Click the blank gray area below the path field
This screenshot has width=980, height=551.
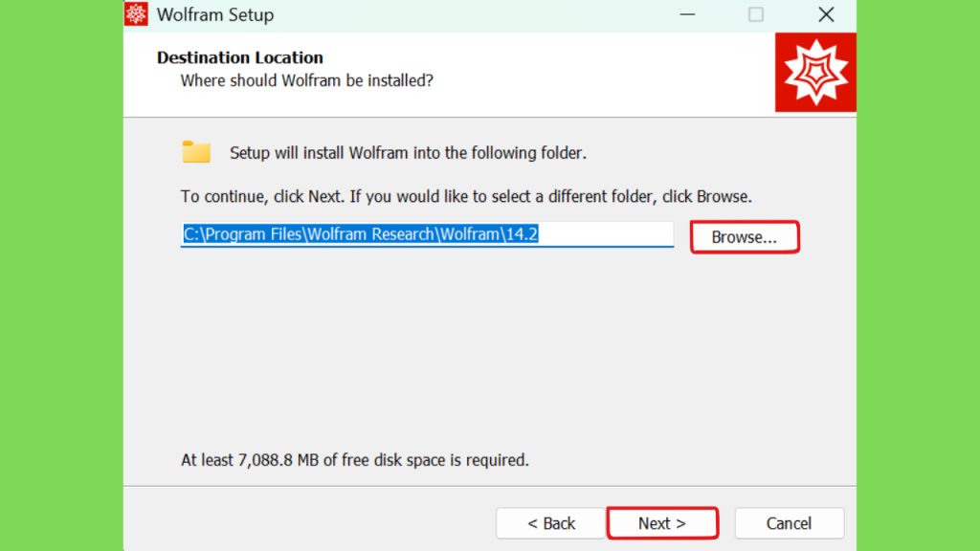pos(489,350)
